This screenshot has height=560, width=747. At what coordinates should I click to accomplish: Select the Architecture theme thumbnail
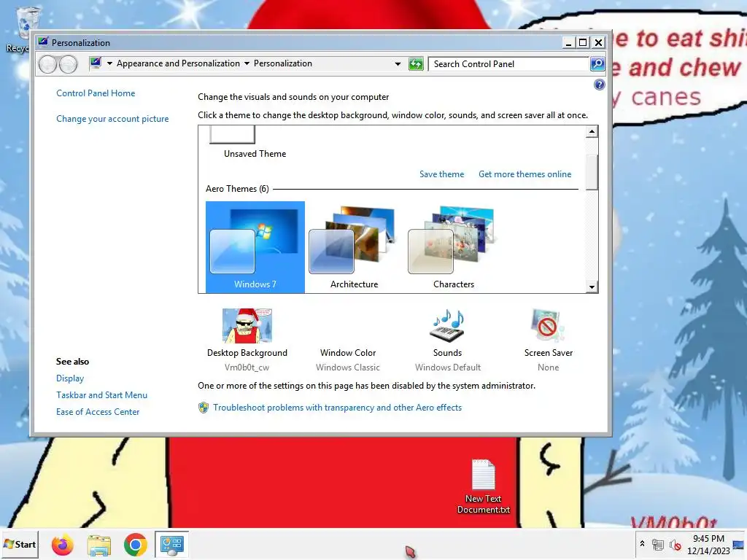coord(354,246)
